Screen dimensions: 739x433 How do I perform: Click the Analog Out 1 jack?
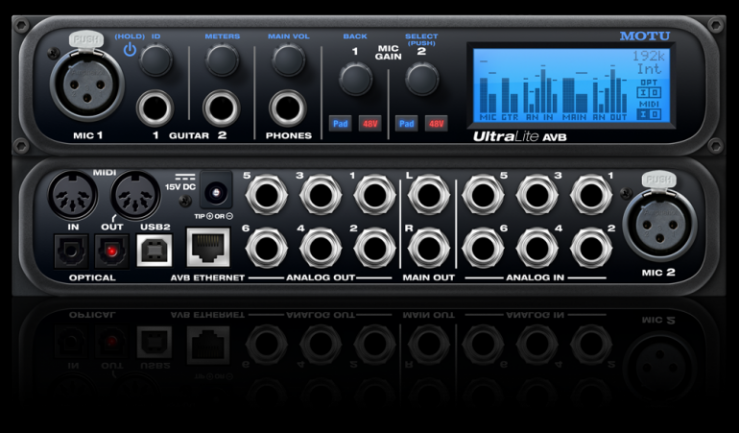point(375,195)
